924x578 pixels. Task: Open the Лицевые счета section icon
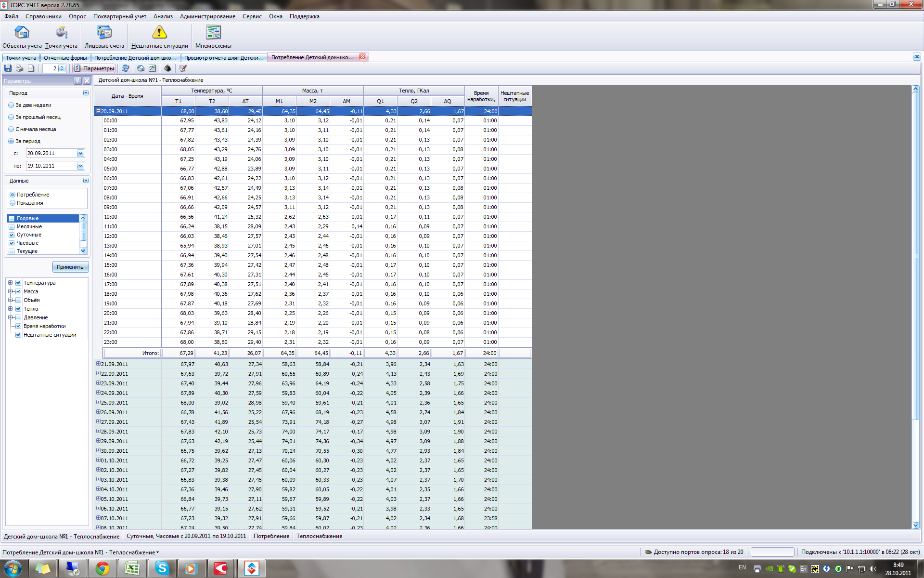104,37
